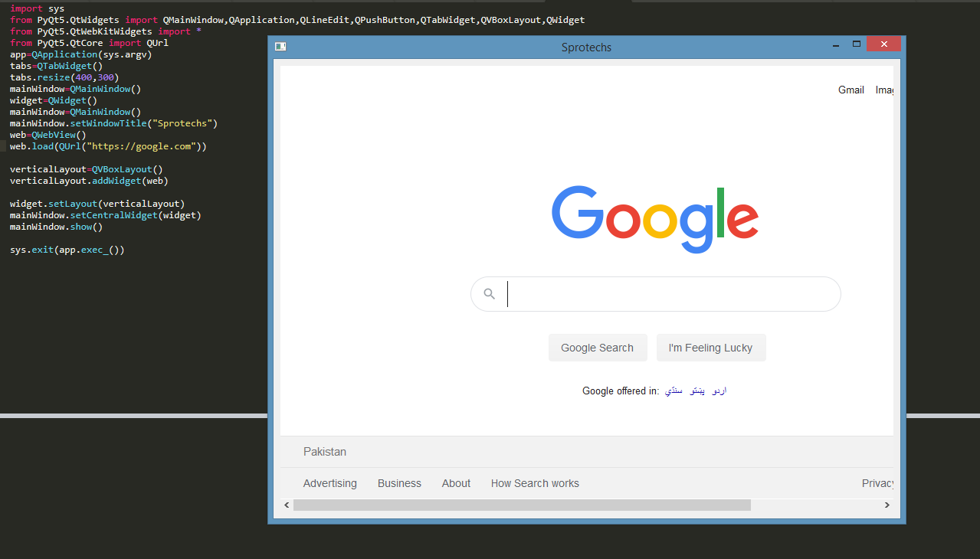Click 'mainWindow.show()' code line

pos(56,227)
